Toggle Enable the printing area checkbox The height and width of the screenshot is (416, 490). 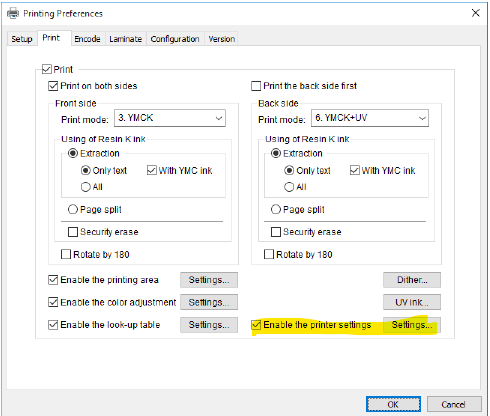(x=53, y=280)
